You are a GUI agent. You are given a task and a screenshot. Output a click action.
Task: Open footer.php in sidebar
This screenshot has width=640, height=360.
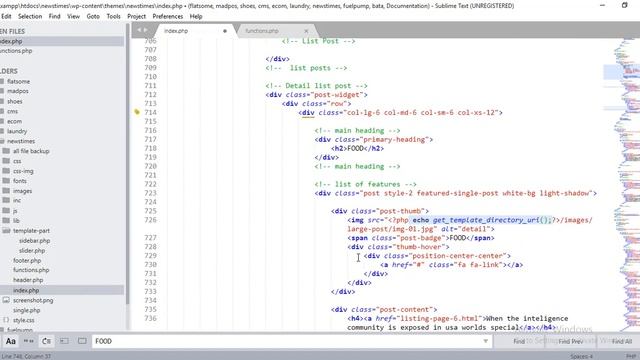pos(27,260)
